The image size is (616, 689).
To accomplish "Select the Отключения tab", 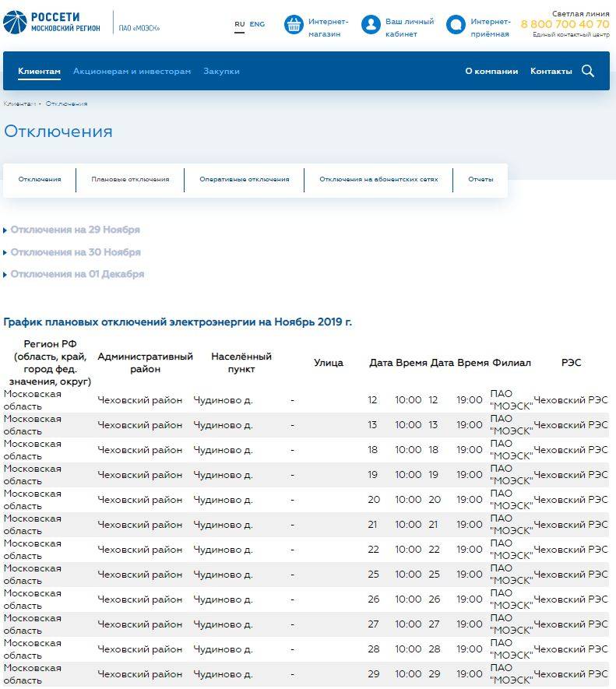I will tap(40, 179).
